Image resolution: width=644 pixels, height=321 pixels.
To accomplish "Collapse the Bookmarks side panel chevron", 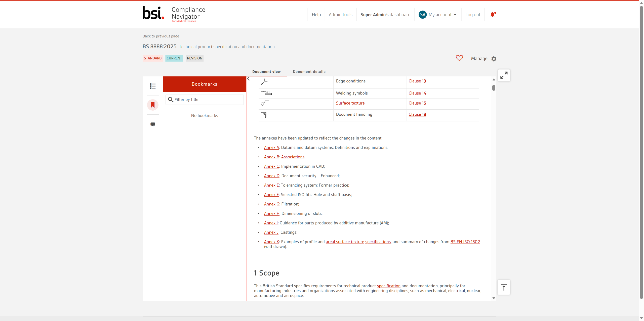I will [249, 79].
